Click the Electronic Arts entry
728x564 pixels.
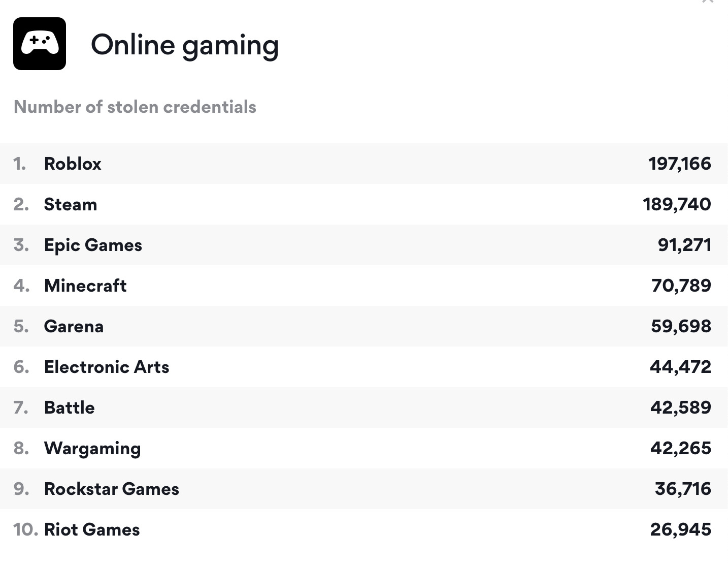pyautogui.click(x=107, y=367)
